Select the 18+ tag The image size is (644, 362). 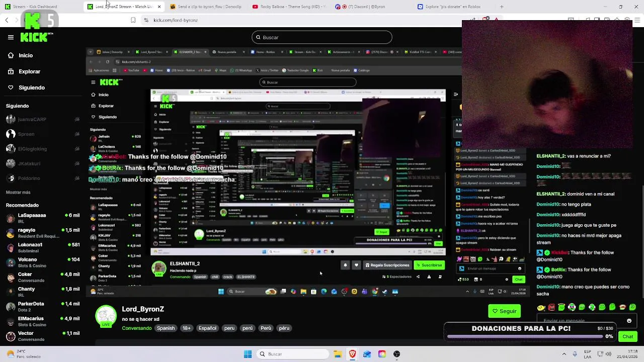[186, 328]
